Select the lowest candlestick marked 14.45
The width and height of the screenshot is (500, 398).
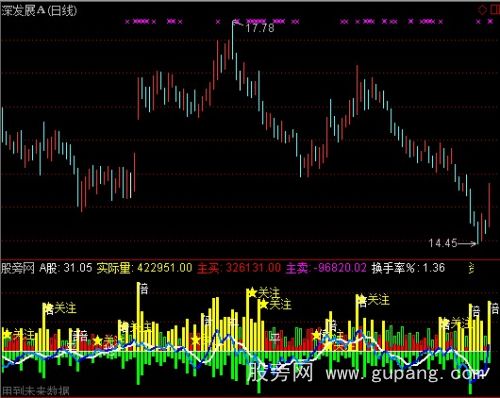point(478,232)
